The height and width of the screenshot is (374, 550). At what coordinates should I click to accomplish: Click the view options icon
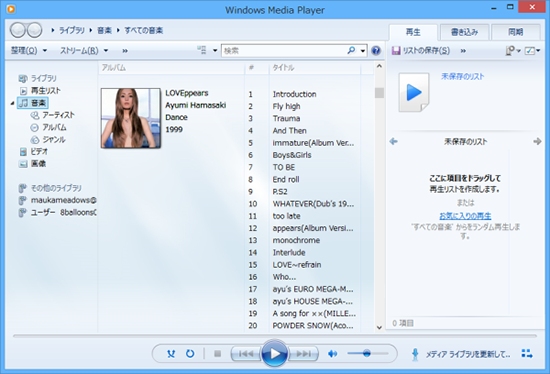click(x=202, y=50)
